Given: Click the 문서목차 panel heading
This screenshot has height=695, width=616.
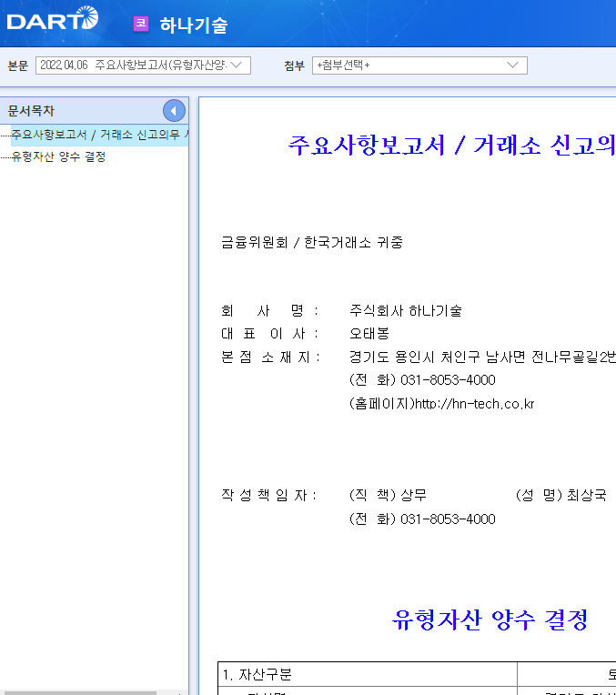Looking at the screenshot, I should tap(31, 111).
